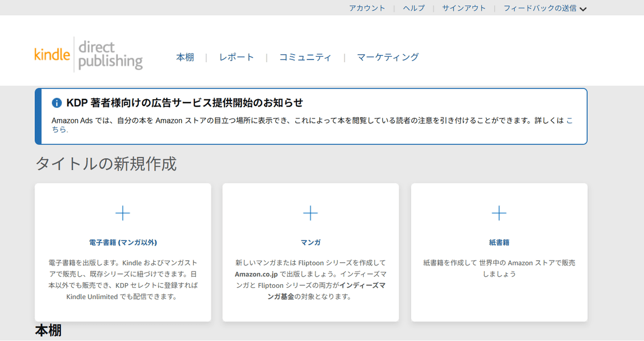Switch to the レポート tab

[237, 57]
